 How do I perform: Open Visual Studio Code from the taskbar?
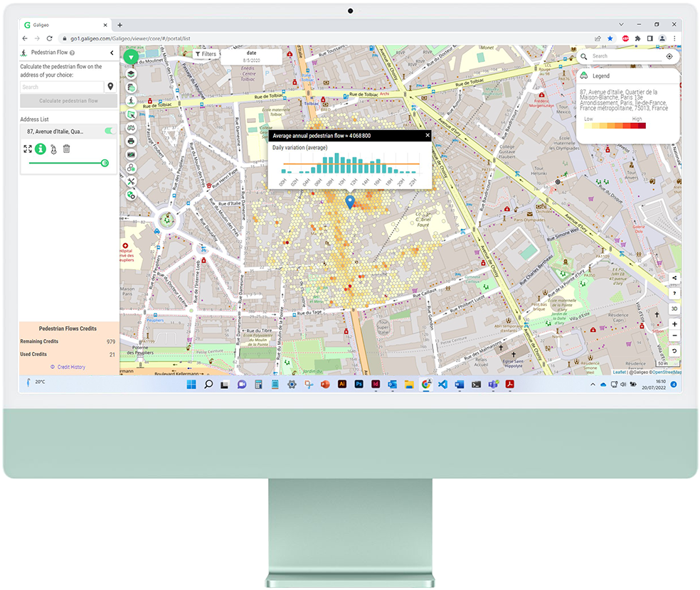tap(442, 385)
